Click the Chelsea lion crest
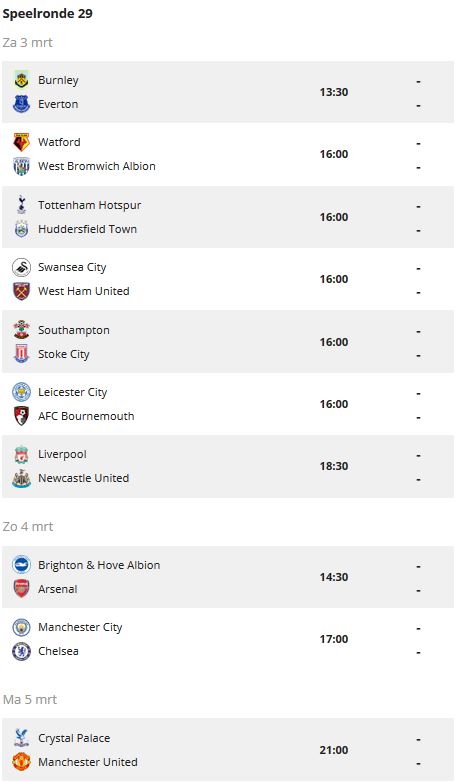Image resolution: width=456 pixels, height=782 pixels. click(21, 651)
